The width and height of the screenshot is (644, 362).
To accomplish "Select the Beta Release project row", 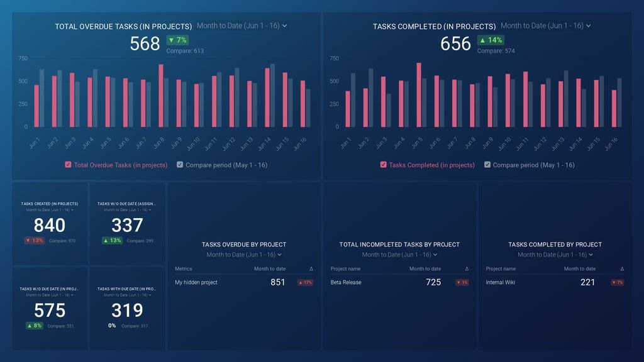I will pos(346,283).
